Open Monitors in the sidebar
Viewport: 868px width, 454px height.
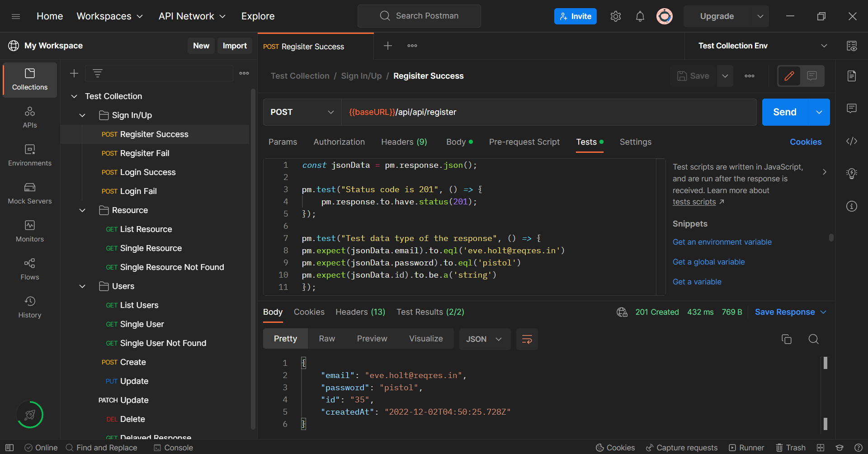pos(30,232)
